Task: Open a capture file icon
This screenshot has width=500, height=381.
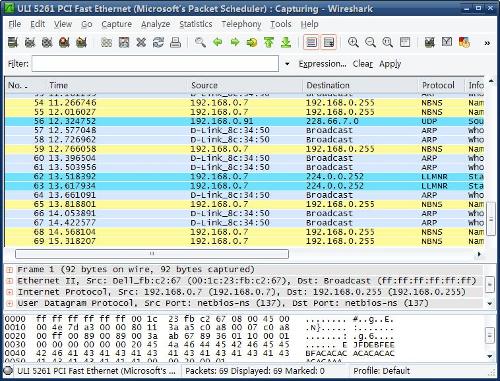Action: click(x=106, y=42)
